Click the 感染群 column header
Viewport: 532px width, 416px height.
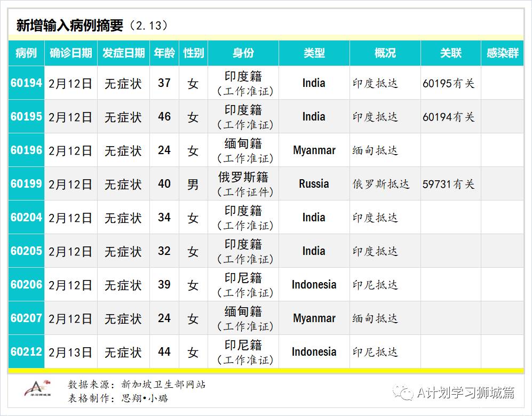click(502, 53)
